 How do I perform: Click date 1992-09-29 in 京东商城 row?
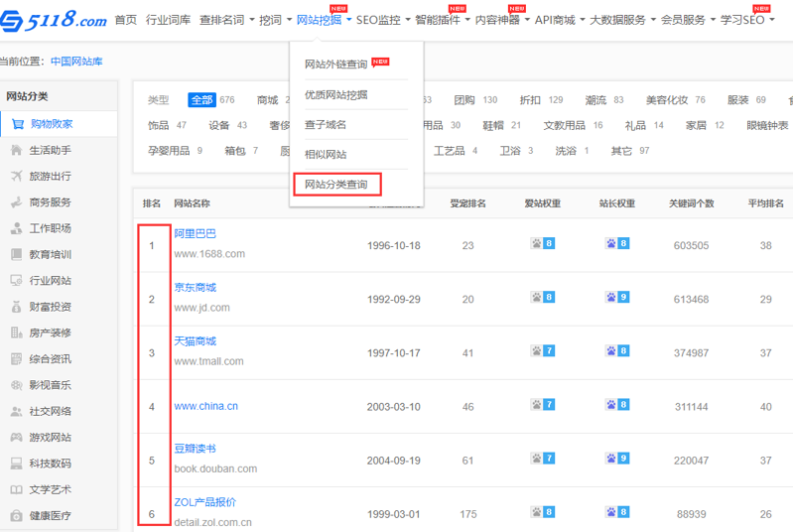tap(393, 299)
